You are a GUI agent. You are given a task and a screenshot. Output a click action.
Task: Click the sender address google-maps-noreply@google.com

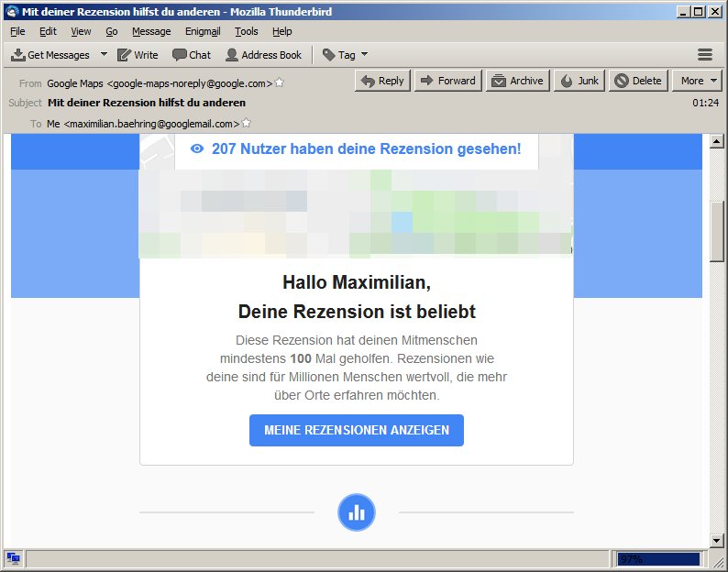coord(190,83)
